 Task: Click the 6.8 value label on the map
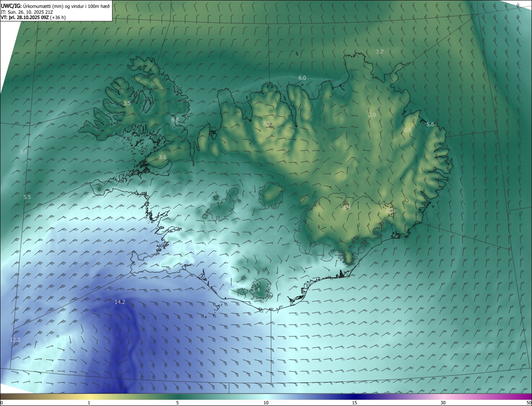tap(175, 120)
